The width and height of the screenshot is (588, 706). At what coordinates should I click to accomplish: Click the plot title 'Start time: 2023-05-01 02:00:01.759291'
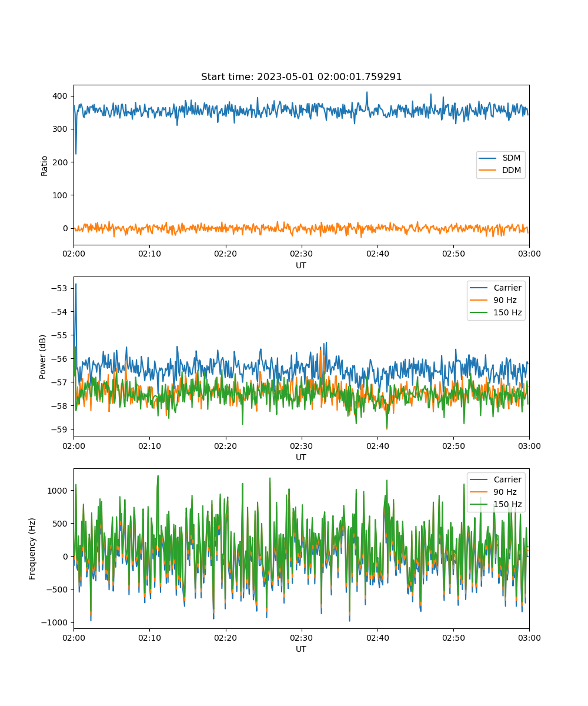point(301,77)
